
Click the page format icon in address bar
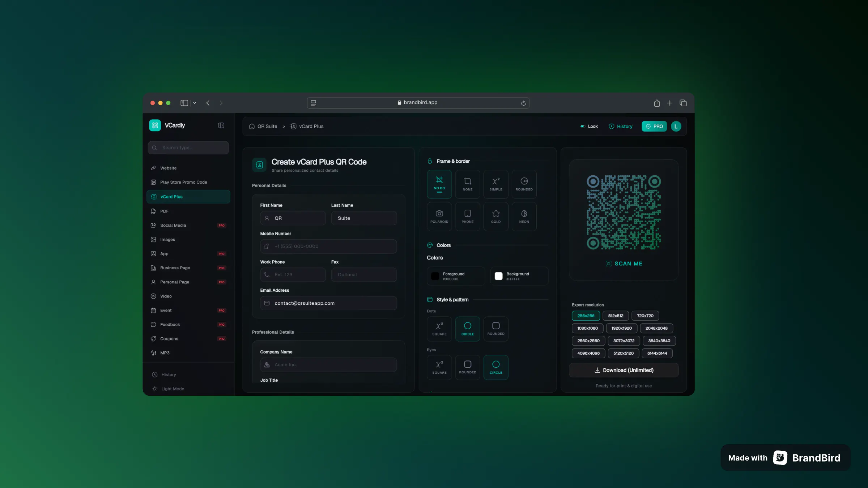tap(314, 103)
